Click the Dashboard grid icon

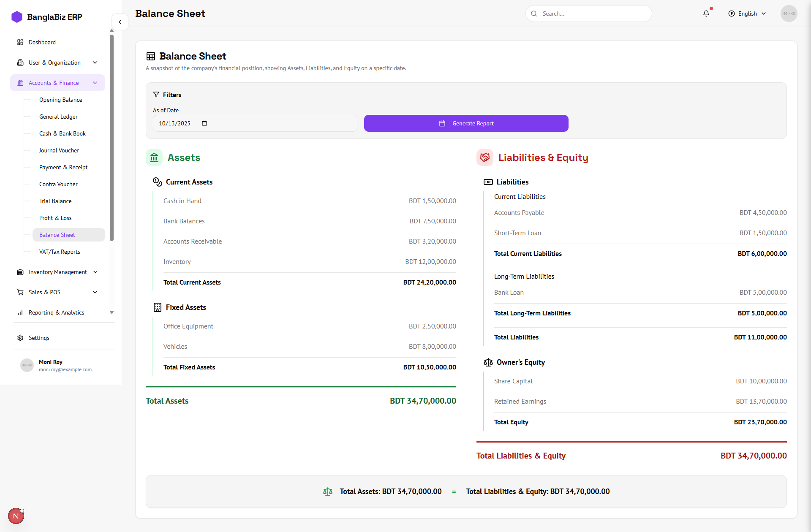(20, 42)
